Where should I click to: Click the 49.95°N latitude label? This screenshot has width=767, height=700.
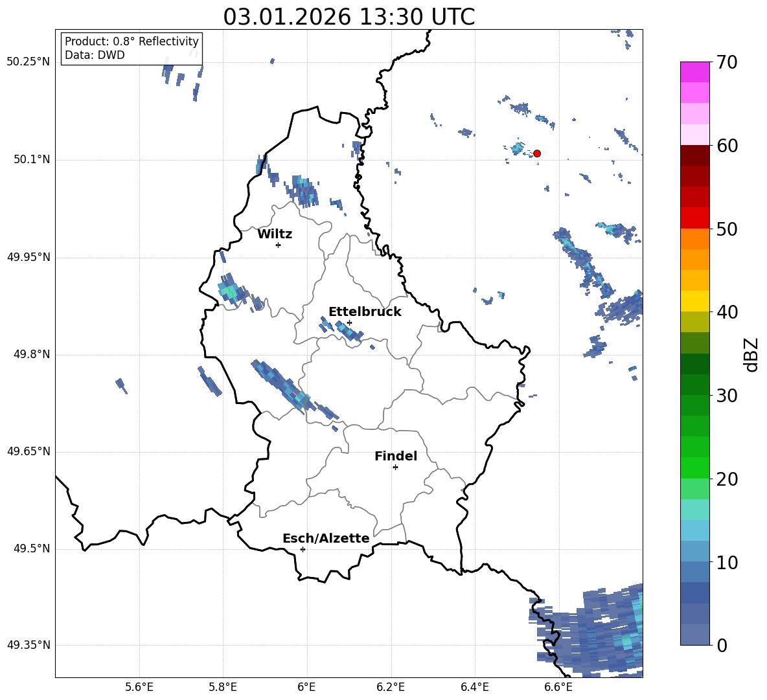(29, 256)
